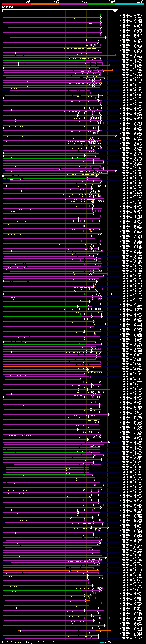Select UniRef100_B9S3I7 label

pos(131,35)
